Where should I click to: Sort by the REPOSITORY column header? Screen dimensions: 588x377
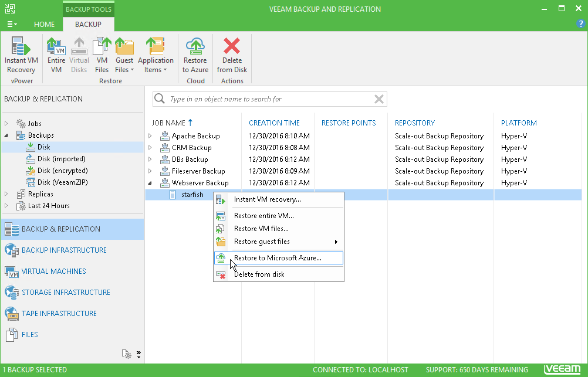[x=415, y=123]
